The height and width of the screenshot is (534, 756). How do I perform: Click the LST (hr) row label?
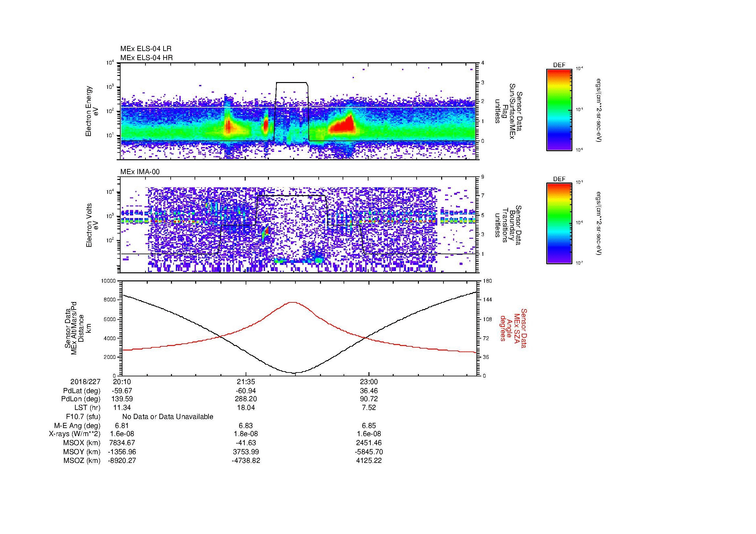tap(87, 408)
